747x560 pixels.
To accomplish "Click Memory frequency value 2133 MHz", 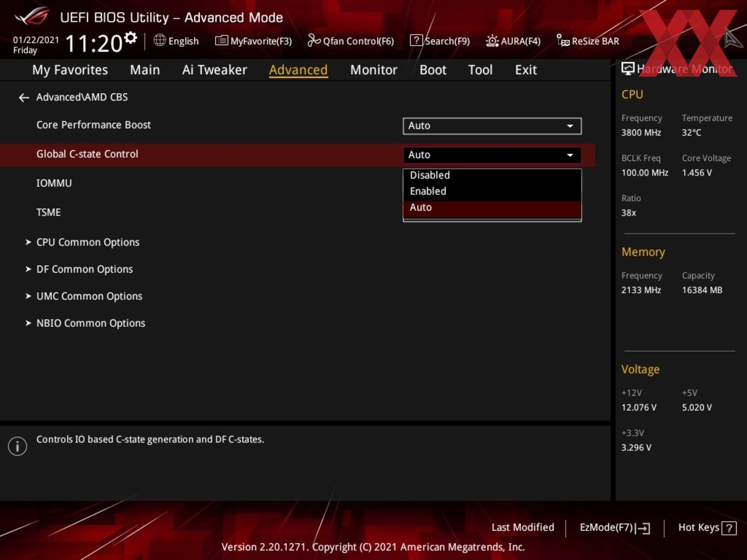I will [x=641, y=290].
